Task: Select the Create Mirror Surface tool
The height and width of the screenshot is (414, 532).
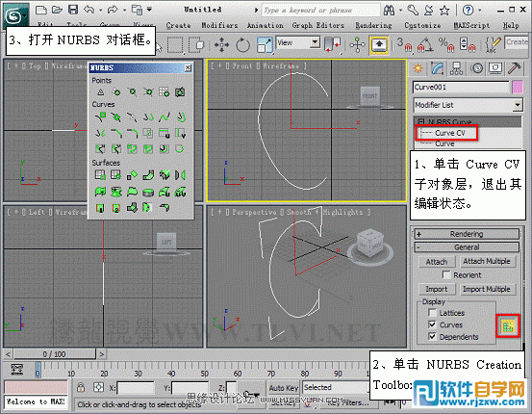Action: (180, 175)
